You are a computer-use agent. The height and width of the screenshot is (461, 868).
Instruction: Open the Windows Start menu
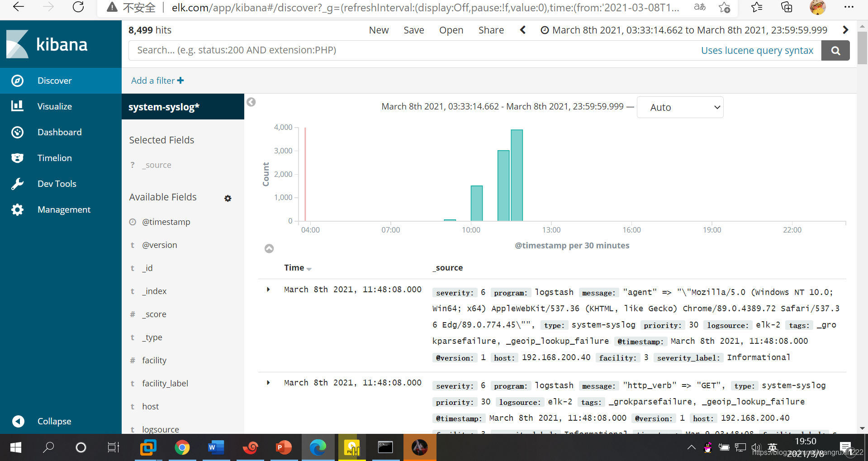click(16, 447)
